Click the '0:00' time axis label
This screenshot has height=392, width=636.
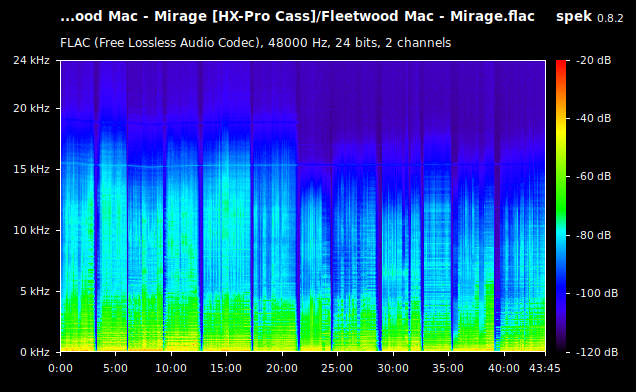point(60,368)
